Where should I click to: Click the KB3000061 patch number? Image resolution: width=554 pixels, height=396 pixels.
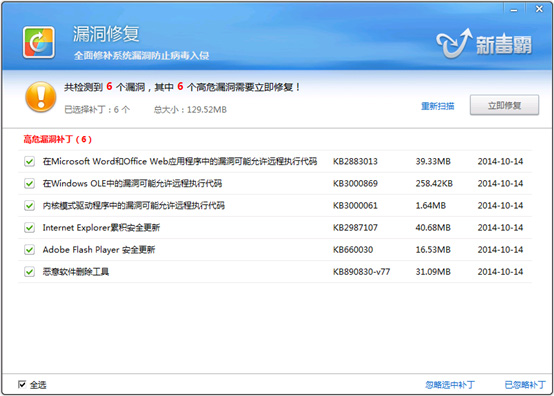[x=355, y=206]
